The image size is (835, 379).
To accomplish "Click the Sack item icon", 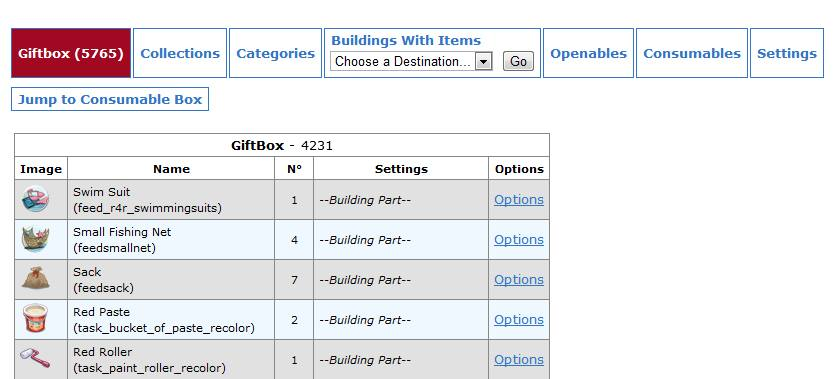I will point(36,279).
